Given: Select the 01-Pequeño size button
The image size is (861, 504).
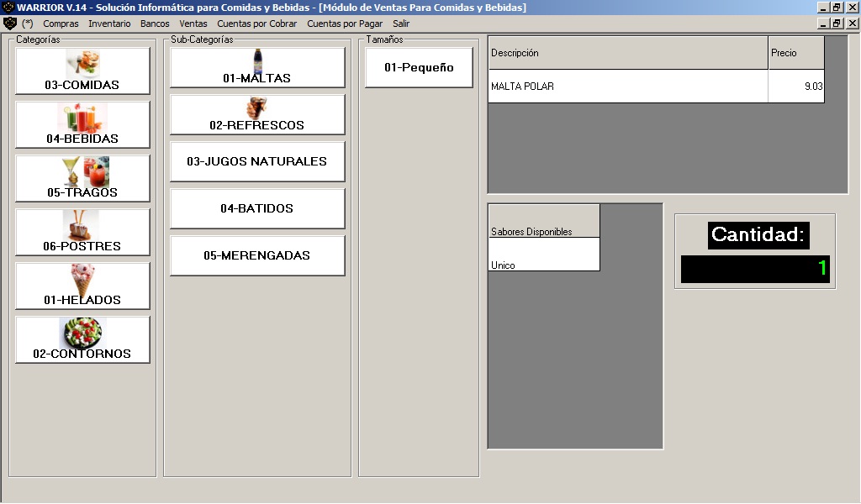Looking at the screenshot, I should click(419, 67).
